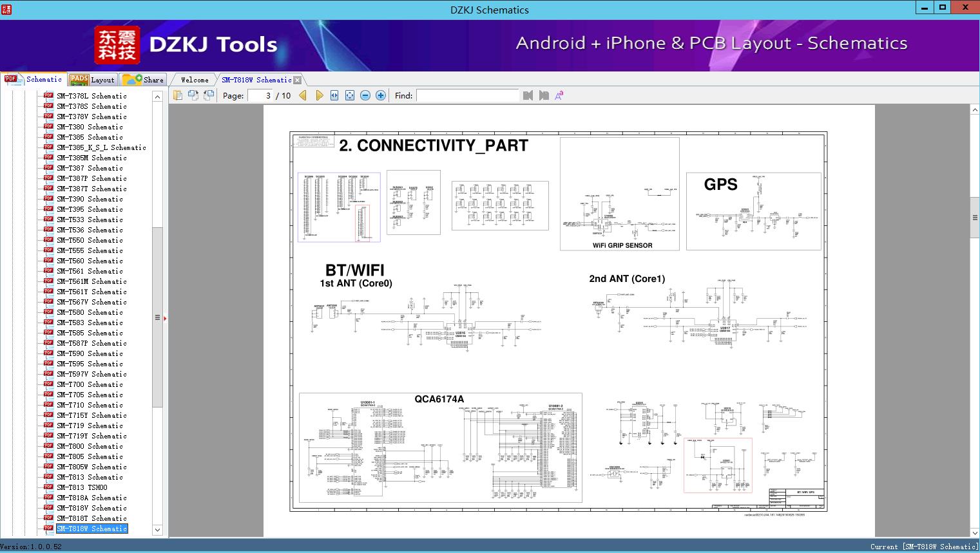Screen dimensions: 980x553
Task: Select SM-T533 Schematic
Action: (x=90, y=220)
